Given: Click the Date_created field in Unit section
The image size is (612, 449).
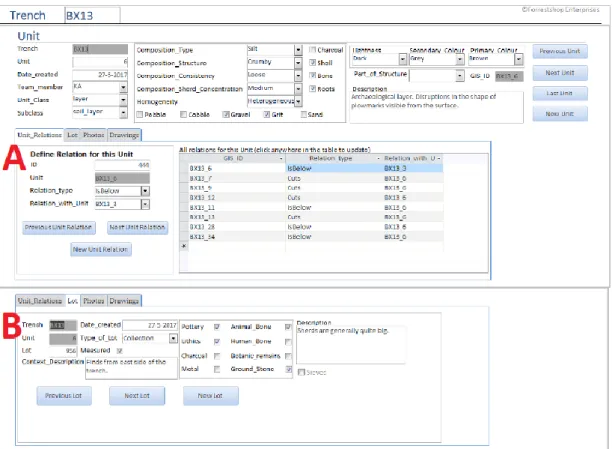Looking at the screenshot, I should pyautogui.click(x=100, y=74).
